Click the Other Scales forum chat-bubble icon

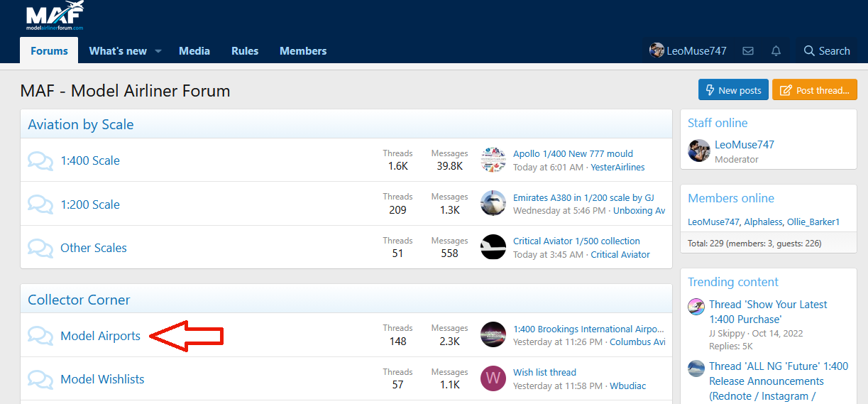tap(40, 248)
